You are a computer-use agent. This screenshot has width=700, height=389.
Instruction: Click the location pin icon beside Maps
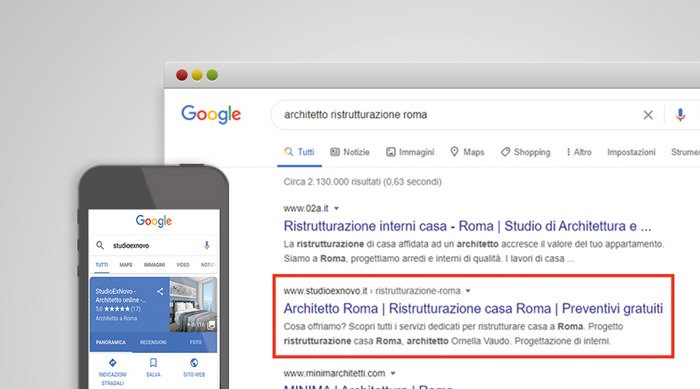click(x=454, y=152)
